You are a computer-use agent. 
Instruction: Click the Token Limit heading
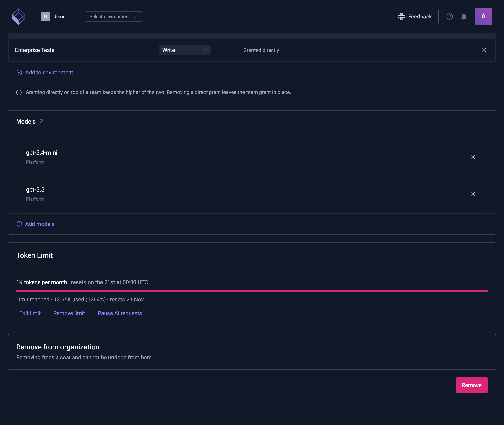click(x=34, y=255)
